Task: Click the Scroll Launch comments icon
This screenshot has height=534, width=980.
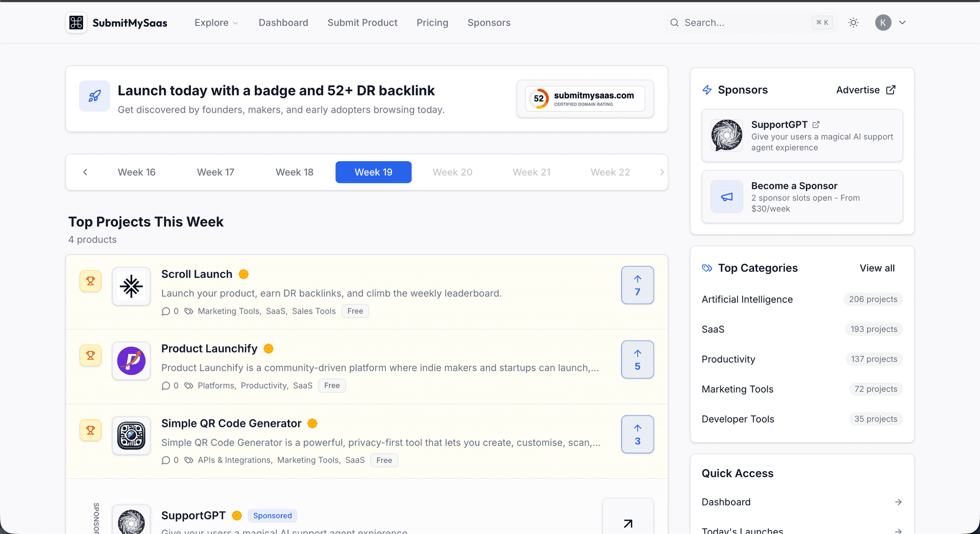Action: pyautogui.click(x=165, y=311)
